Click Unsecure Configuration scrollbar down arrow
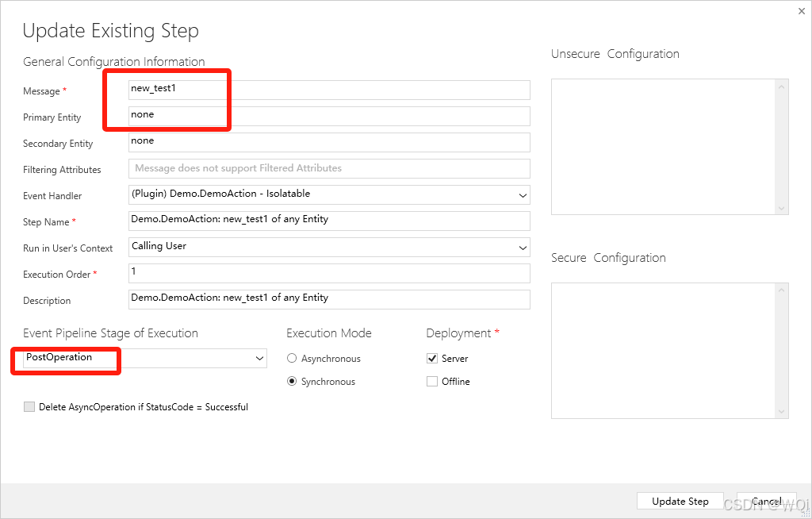 [x=781, y=208]
